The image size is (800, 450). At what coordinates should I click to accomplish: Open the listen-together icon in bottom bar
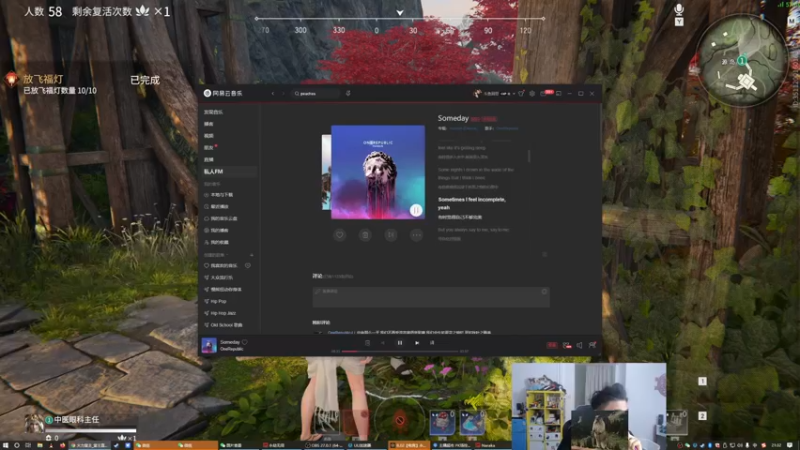[567, 345]
